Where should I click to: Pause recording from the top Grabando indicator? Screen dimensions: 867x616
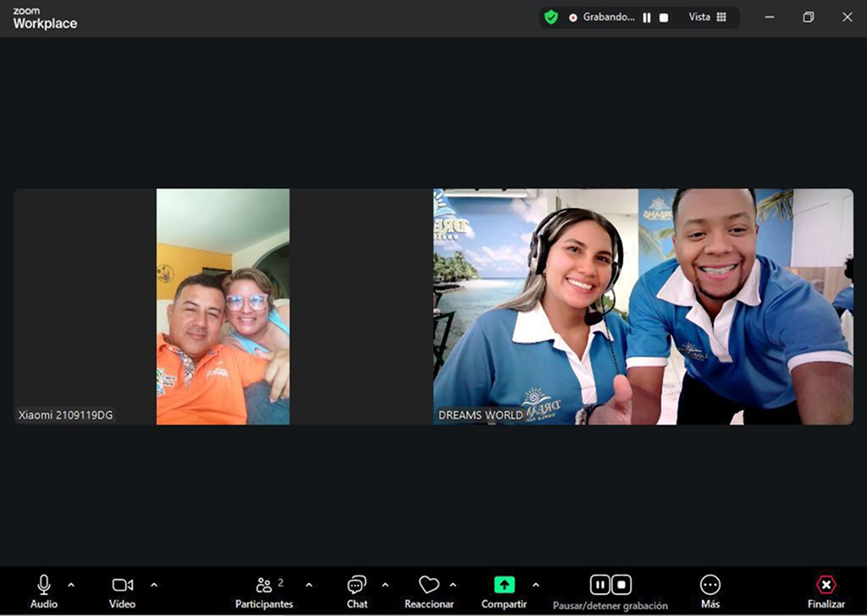647,18
